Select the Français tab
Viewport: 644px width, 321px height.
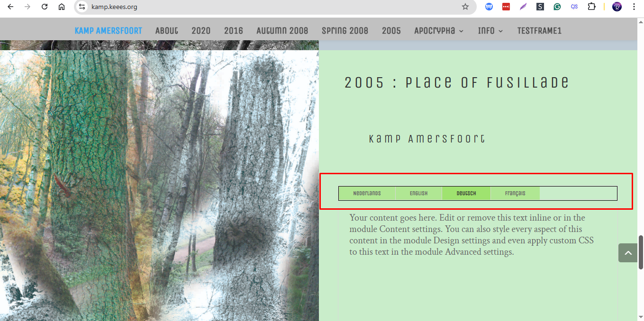pyautogui.click(x=515, y=193)
